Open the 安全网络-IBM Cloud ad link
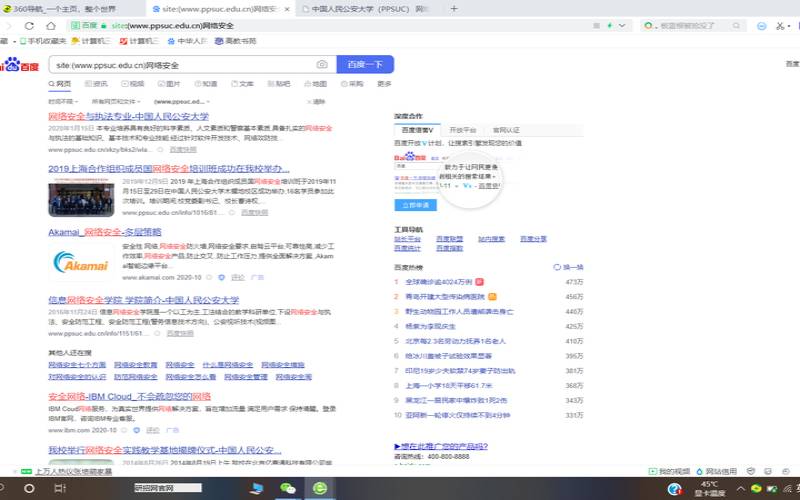This screenshot has width=800, height=500. (130, 396)
